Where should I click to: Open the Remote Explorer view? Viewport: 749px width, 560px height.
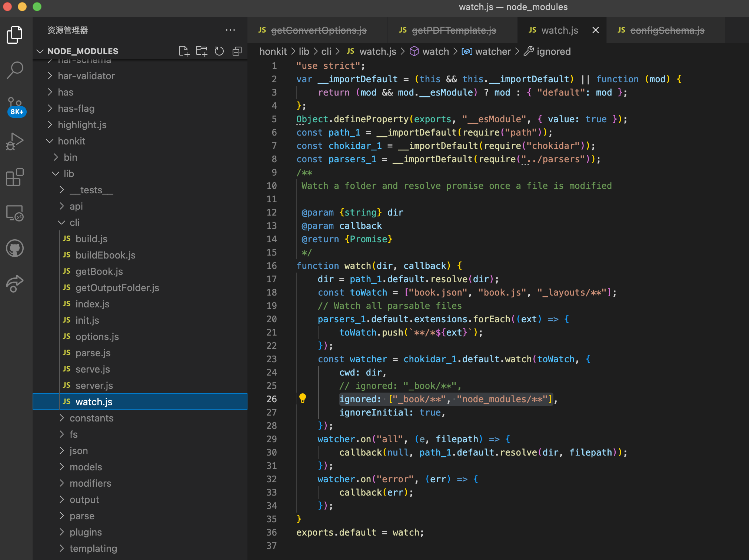(x=15, y=213)
